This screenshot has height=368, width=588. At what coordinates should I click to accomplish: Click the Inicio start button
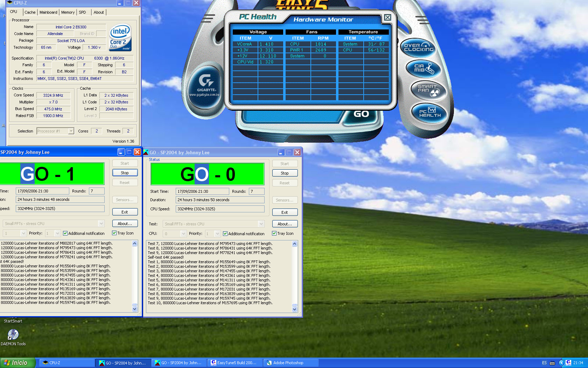click(x=17, y=363)
